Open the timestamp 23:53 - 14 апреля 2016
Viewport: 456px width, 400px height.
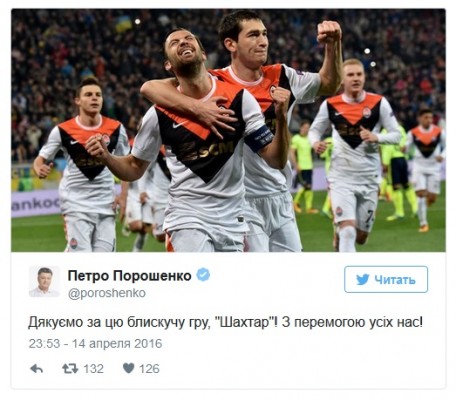tap(95, 344)
